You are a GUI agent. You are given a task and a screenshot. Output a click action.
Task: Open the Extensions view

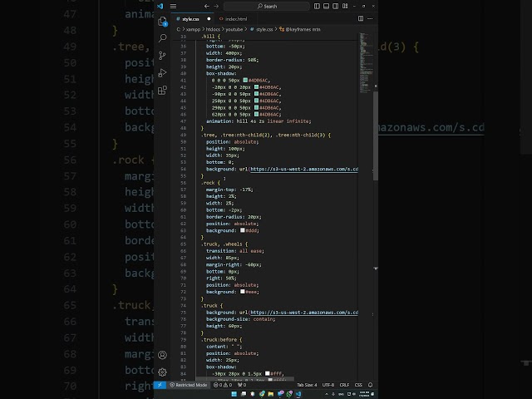(x=163, y=91)
